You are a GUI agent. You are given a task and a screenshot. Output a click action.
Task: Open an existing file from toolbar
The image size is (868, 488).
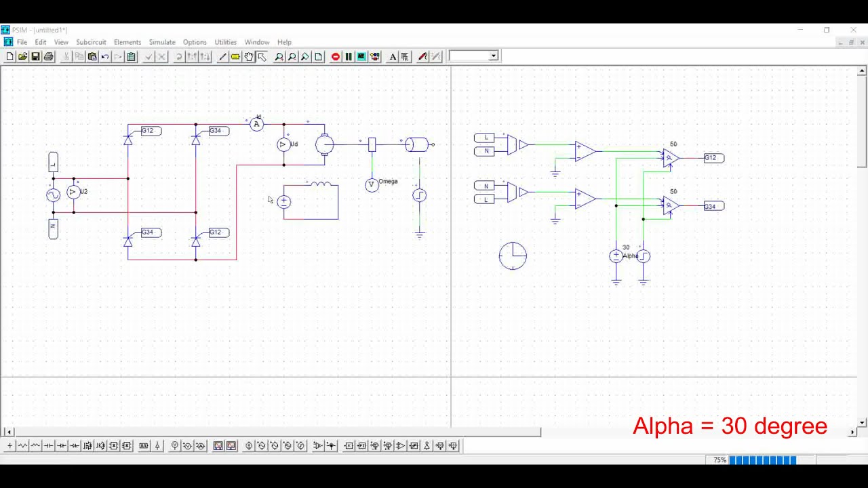pyautogui.click(x=22, y=56)
